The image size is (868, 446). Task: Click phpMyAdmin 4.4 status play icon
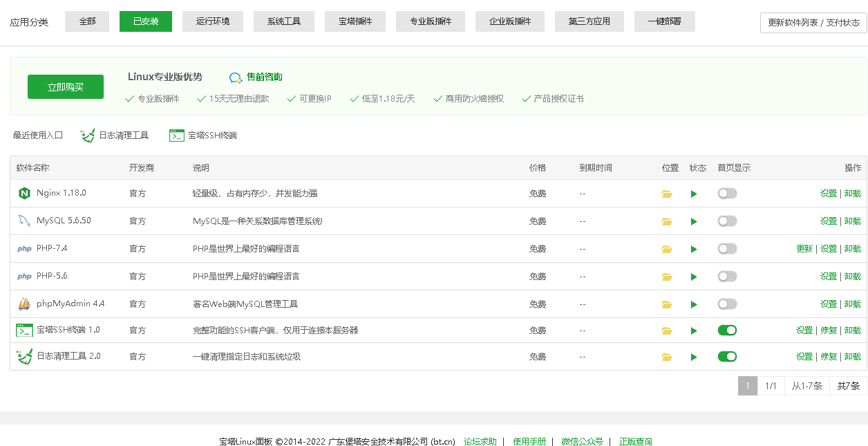point(694,304)
